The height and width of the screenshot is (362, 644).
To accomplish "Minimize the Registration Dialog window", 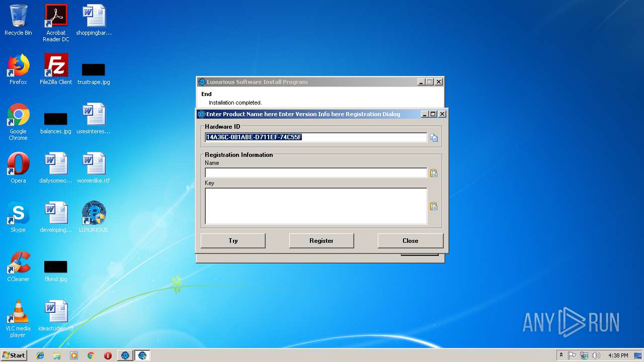I will 425,114.
